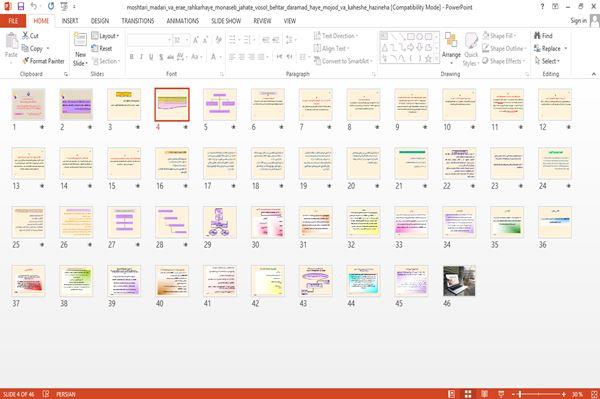Click the user account avatar icon
Image resolution: width=600 pixels, height=399 pixels.
tap(595, 21)
